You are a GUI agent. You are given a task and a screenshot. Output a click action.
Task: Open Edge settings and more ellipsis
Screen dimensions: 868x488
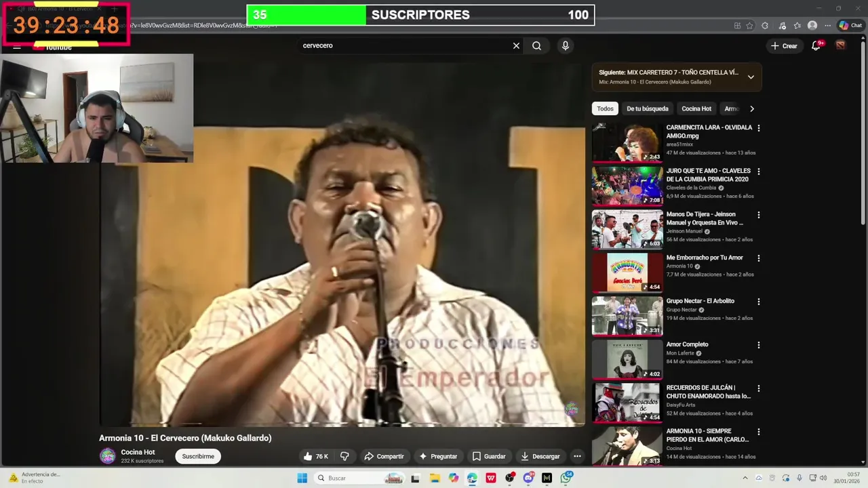827,26
